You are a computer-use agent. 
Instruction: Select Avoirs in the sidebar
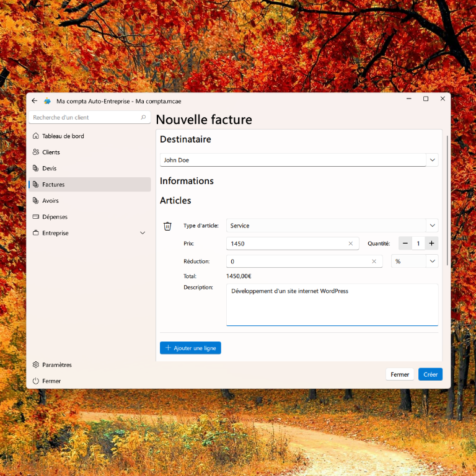(x=51, y=201)
